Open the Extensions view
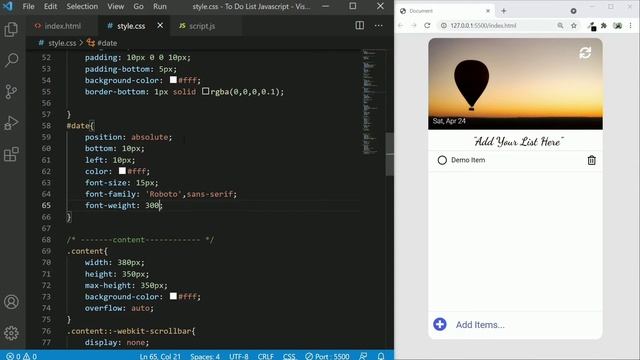 [11, 154]
